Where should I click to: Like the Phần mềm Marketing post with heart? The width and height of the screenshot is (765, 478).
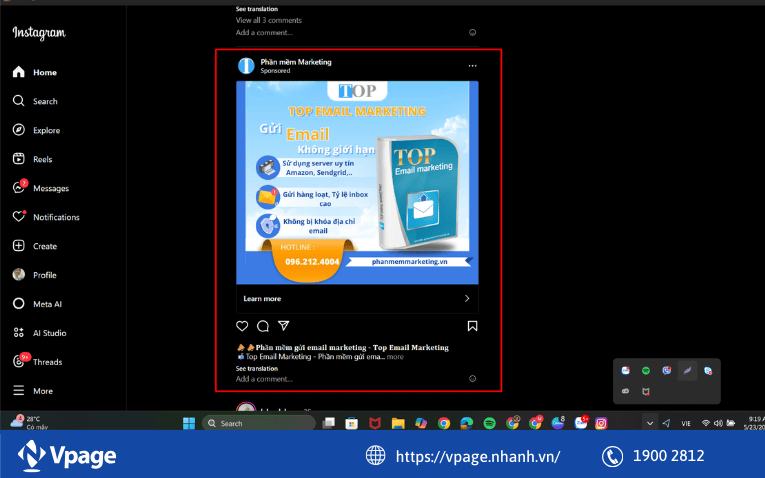(242, 326)
